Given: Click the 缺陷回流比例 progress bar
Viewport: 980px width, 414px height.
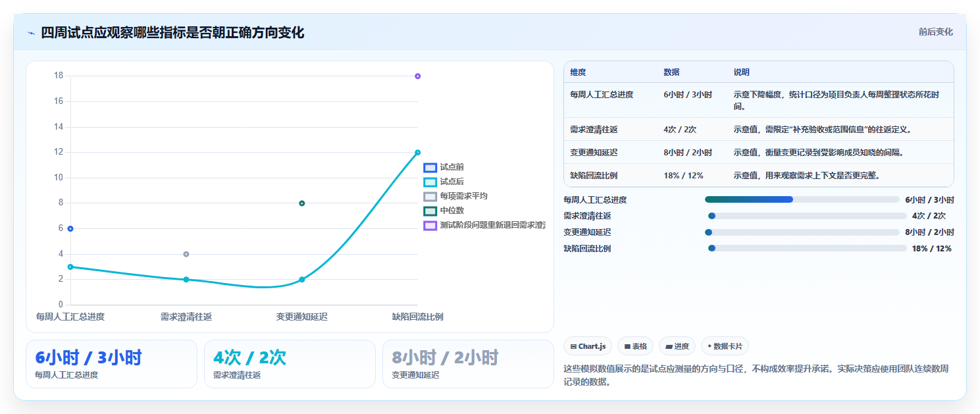Looking at the screenshot, I should click(x=808, y=248).
